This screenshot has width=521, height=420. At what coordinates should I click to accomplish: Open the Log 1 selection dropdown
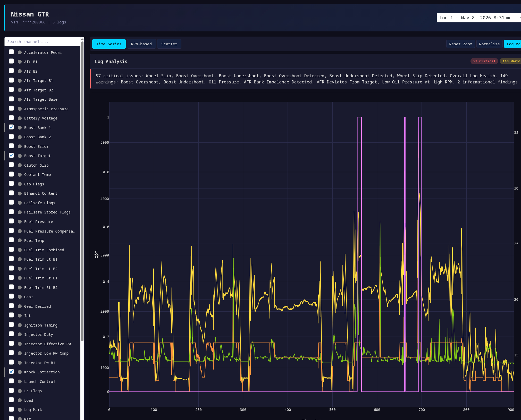point(479,18)
